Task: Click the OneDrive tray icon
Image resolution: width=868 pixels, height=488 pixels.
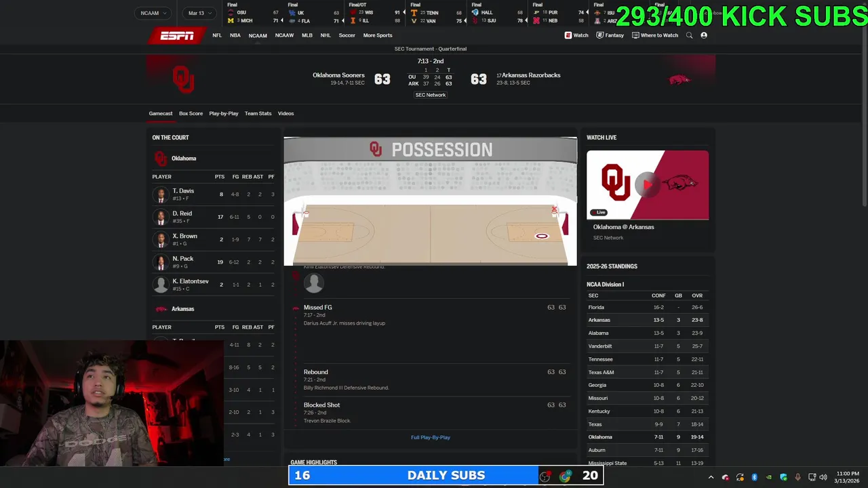Action: pyautogui.click(x=726, y=477)
